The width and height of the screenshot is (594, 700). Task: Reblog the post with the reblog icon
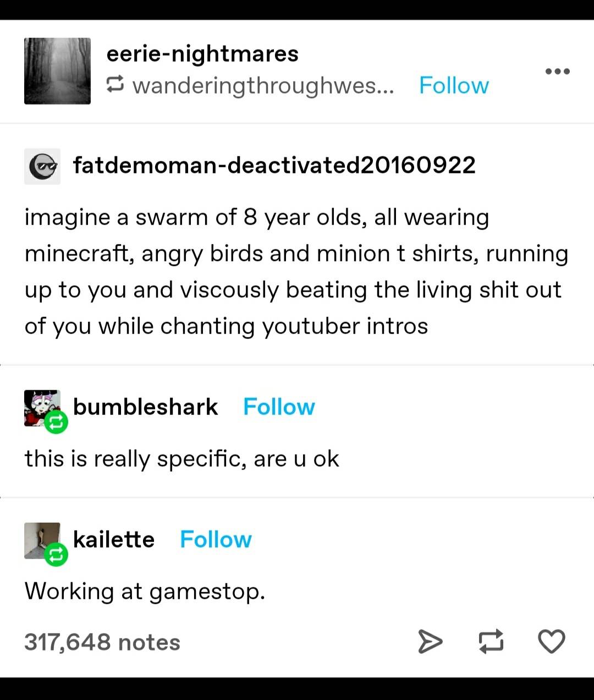pyautogui.click(x=491, y=642)
